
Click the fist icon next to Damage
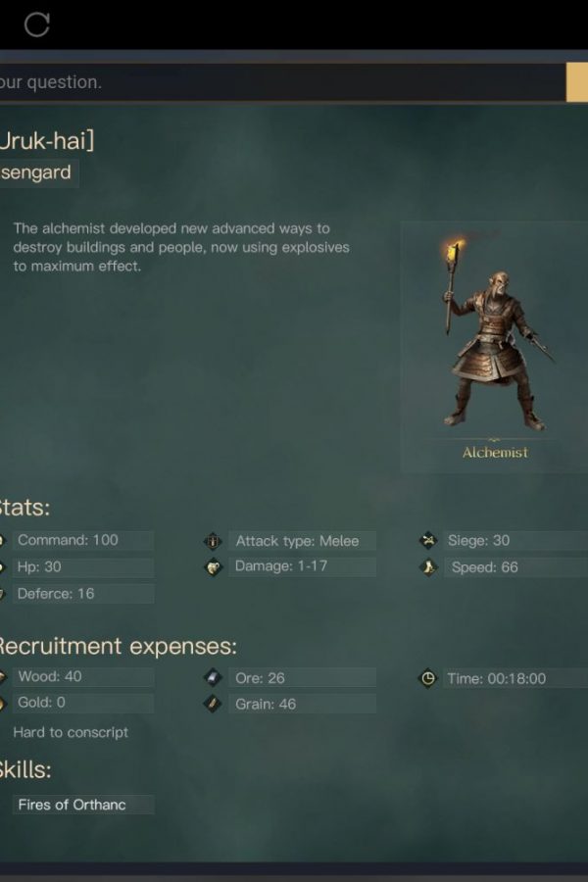pos(213,567)
